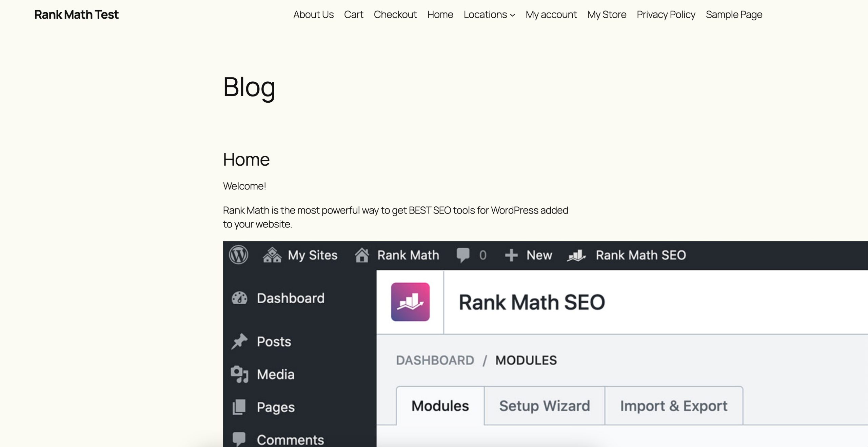Click the plus icon next to New
The height and width of the screenshot is (447, 868).
(x=511, y=255)
